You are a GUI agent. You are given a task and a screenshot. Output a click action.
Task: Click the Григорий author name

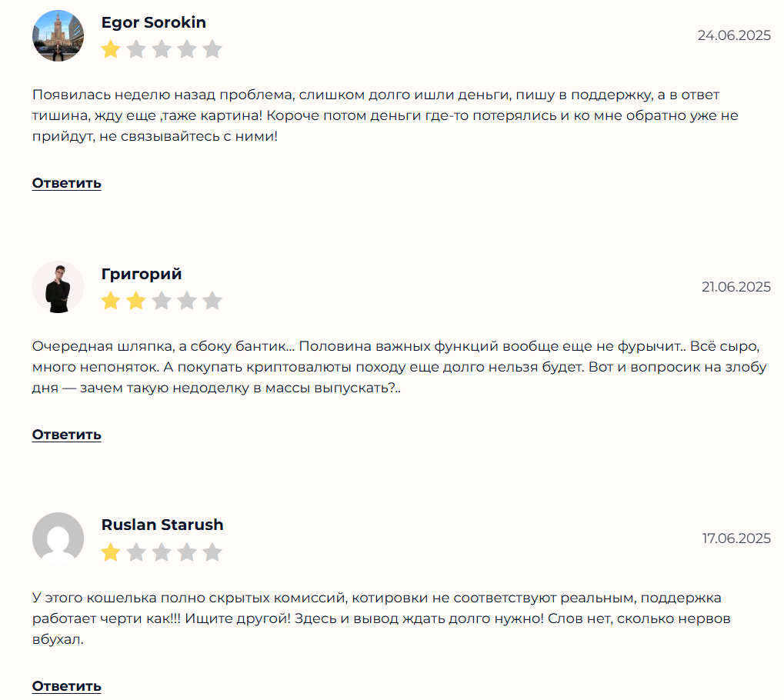click(x=142, y=274)
